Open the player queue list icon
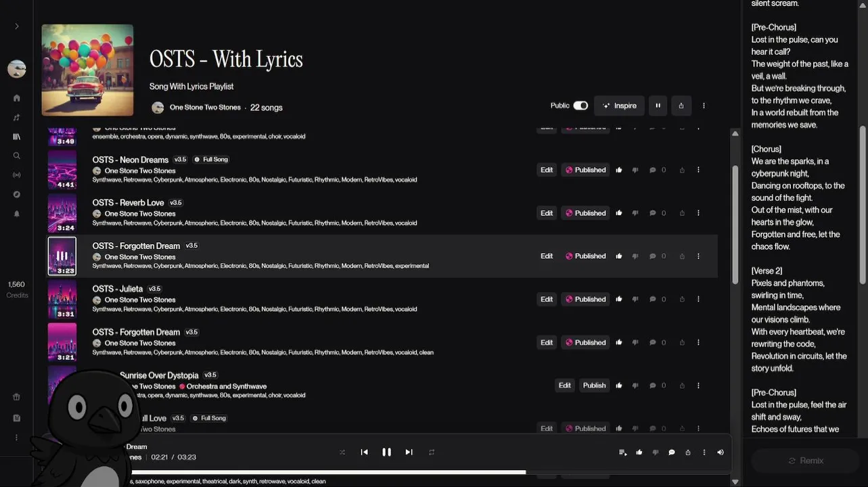Viewport: 868px width, 487px height. coord(622,453)
